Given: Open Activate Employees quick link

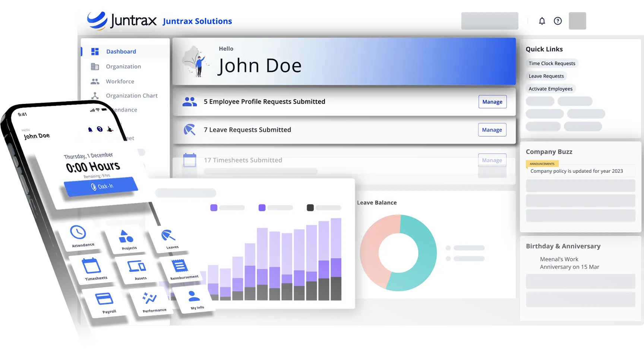Looking at the screenshot, I should point(550,89).
